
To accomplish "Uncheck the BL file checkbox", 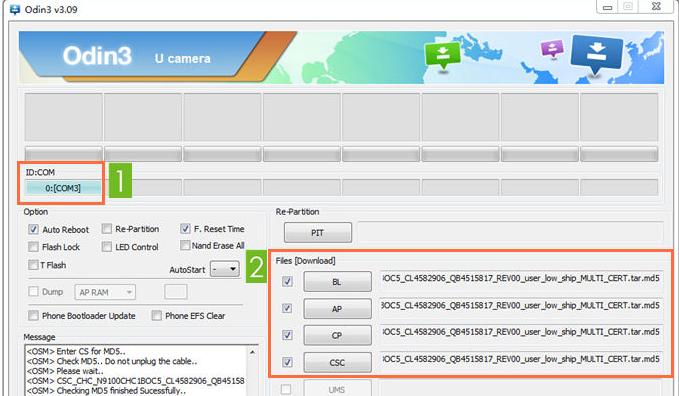I will point(287,282).
